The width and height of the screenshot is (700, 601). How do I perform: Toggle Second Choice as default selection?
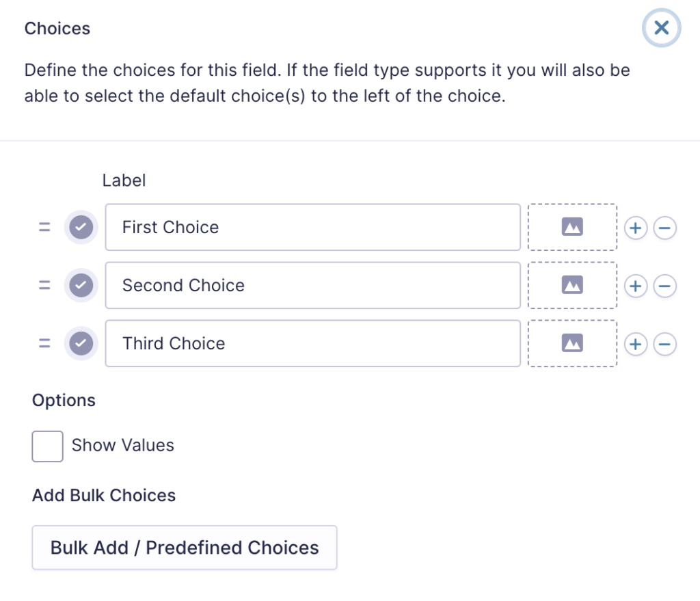pyautogui.click(x=81, y=285)
